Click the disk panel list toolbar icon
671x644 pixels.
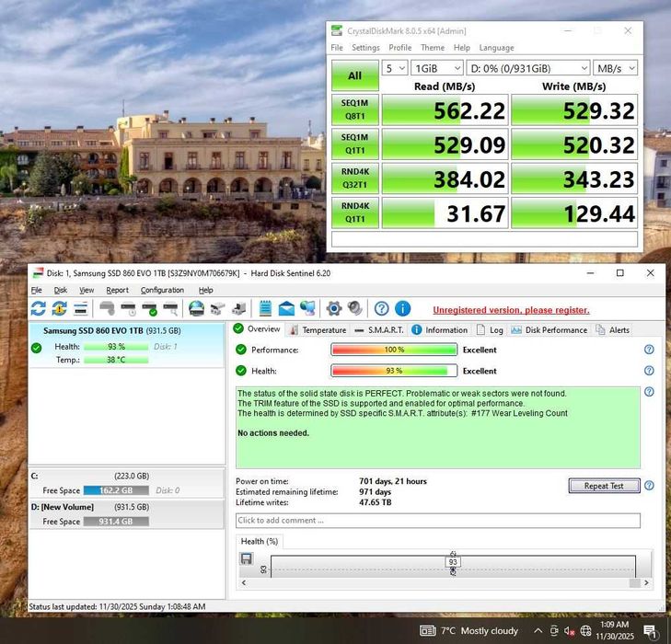[80, 308]
